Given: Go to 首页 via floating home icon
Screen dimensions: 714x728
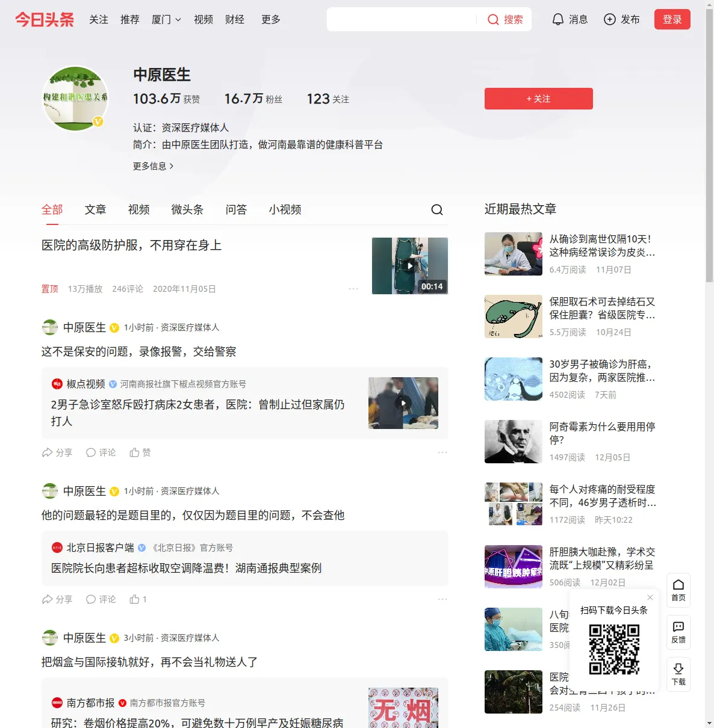Looking at the screenshot, I should pyautogui.click(x=678, y=590).
